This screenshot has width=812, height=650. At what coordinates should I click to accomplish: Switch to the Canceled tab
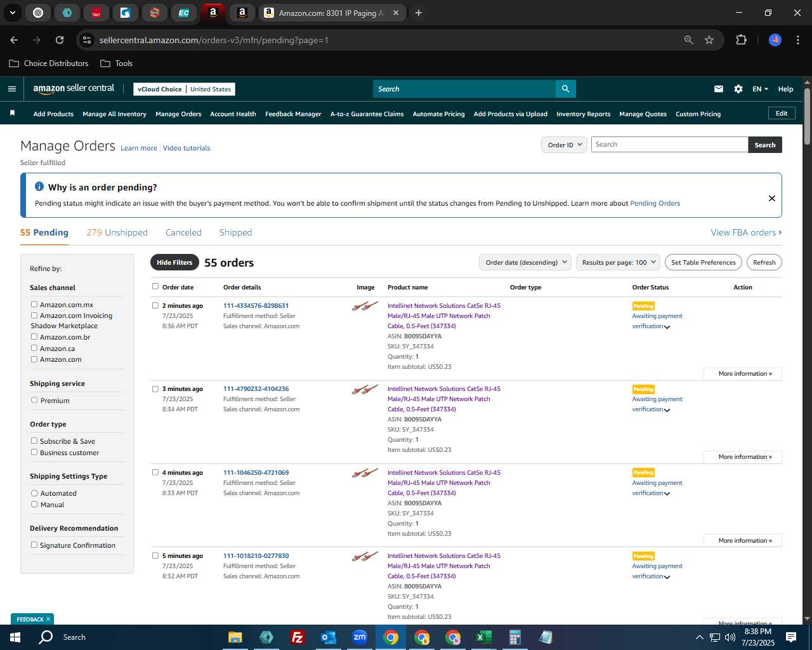point(183,232)
